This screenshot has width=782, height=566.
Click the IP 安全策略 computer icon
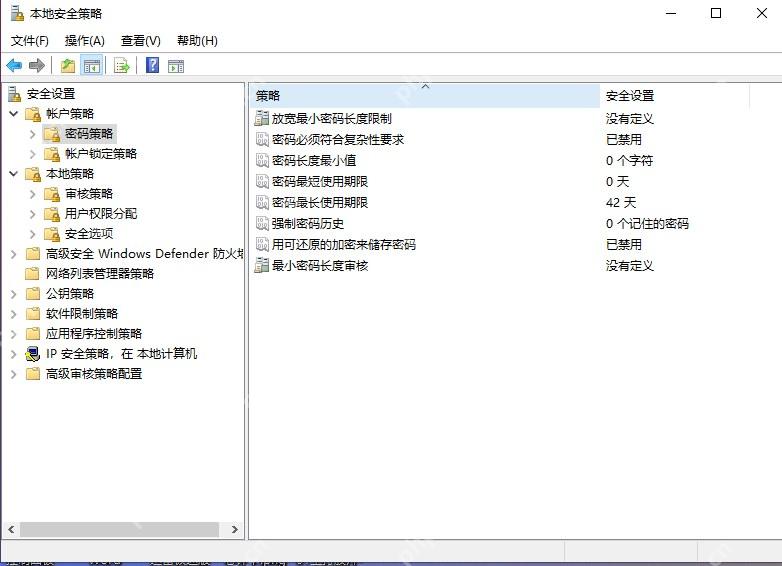coord(33,354)
